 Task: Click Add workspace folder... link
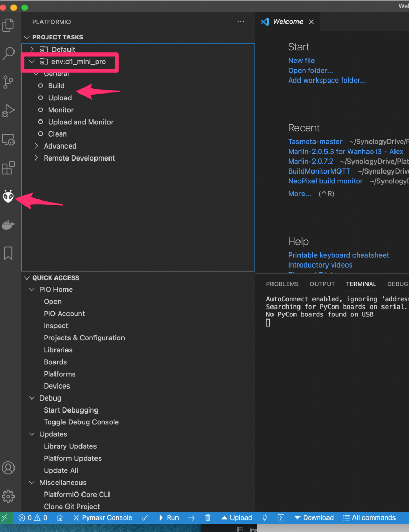(x=326, y=81)
